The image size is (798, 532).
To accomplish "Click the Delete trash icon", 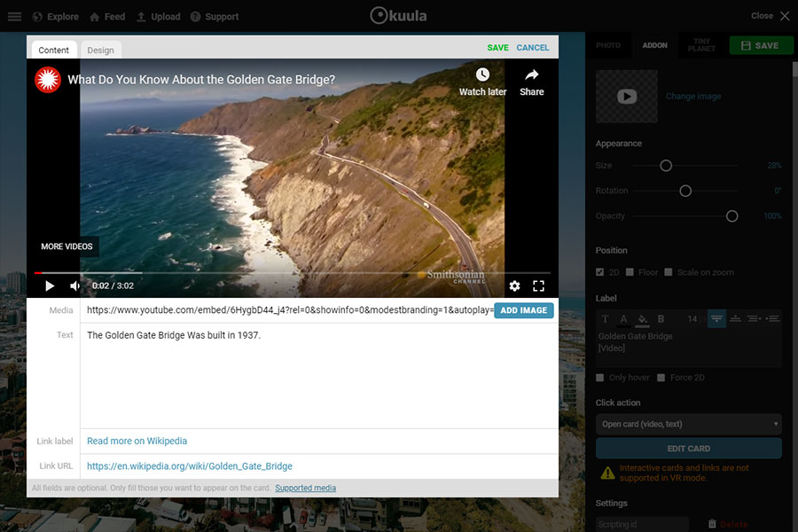I will click(712, 523).
